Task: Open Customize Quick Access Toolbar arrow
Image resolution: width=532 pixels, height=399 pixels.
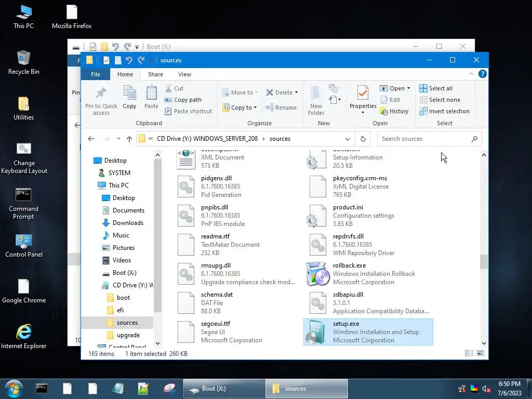Action: pos(150,61)
